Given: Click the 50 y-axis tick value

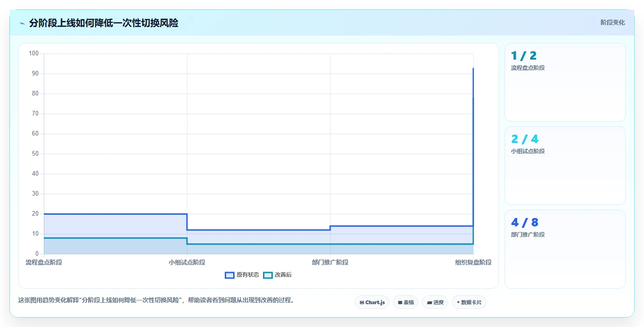Looking at the screenshot, I should 35,154.
